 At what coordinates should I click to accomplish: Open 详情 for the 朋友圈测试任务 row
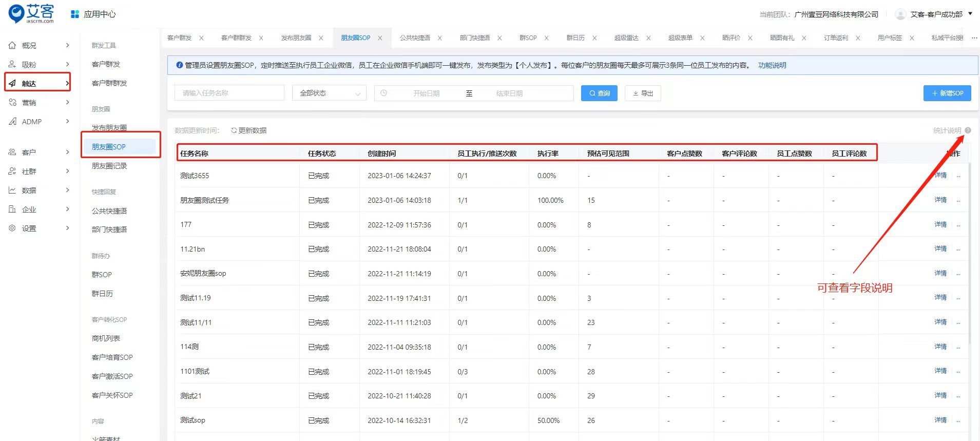[940, 200]
